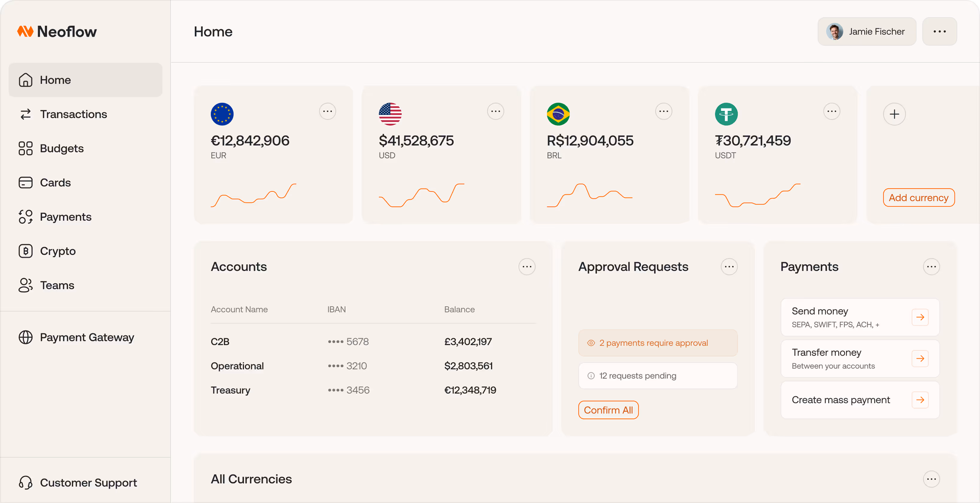Image resolution: width=980 pixels, height=503 pixels.
Task: Open the 2 payments require approval alert
Action: 658,343
